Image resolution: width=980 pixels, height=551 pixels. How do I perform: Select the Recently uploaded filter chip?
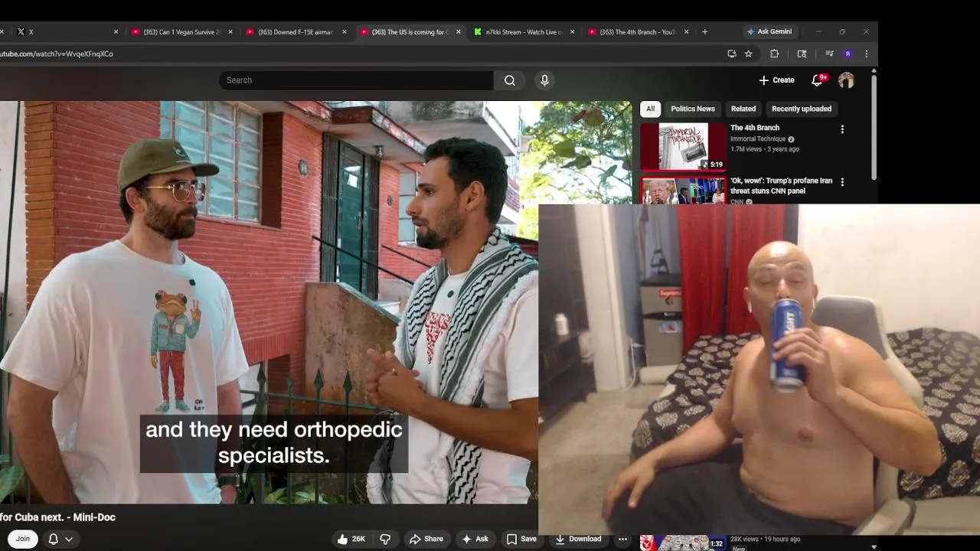click(802, 109)
